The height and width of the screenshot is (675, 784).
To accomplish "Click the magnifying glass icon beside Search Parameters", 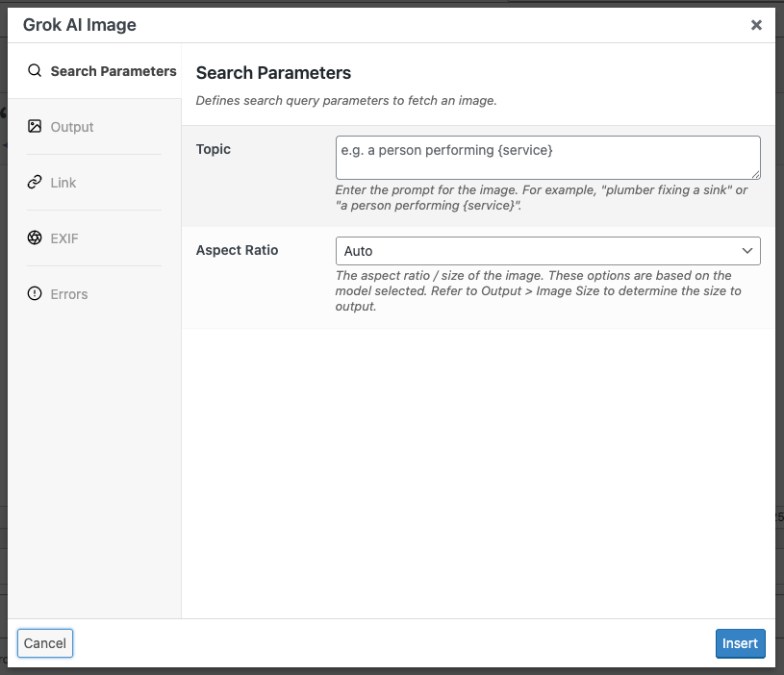I will 35,70.
